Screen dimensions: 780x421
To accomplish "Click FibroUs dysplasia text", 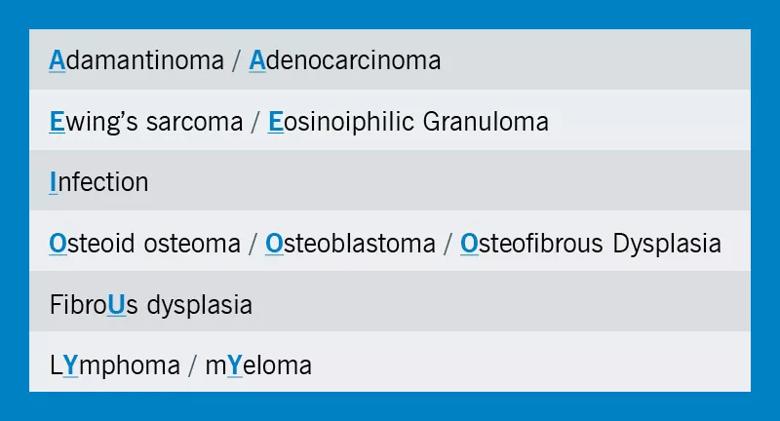I will point(151,305).
